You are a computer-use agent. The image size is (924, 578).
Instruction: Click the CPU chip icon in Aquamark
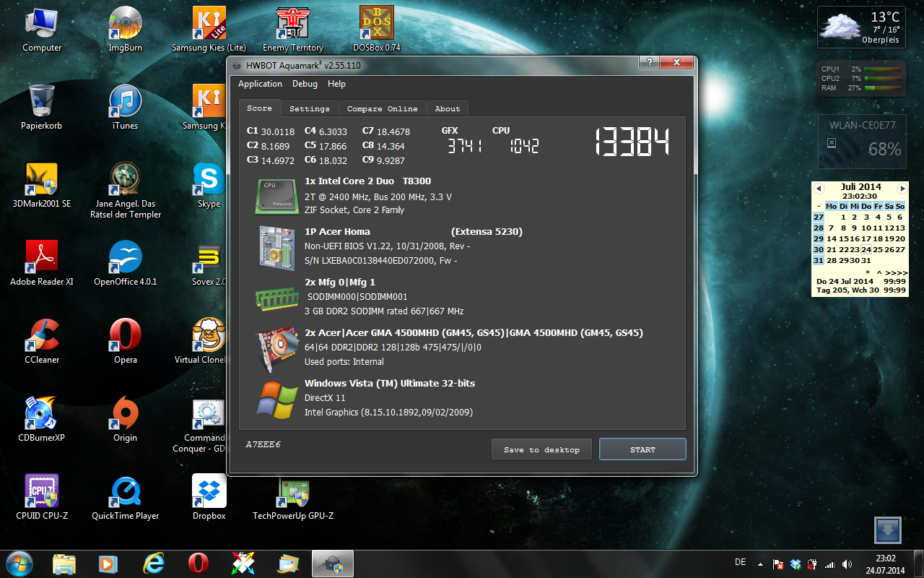click(x=277, y=197)
